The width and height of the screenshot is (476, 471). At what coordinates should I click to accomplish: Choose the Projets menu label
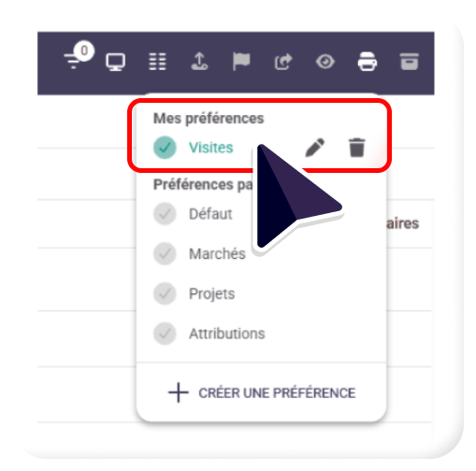[x=212, y=293]
